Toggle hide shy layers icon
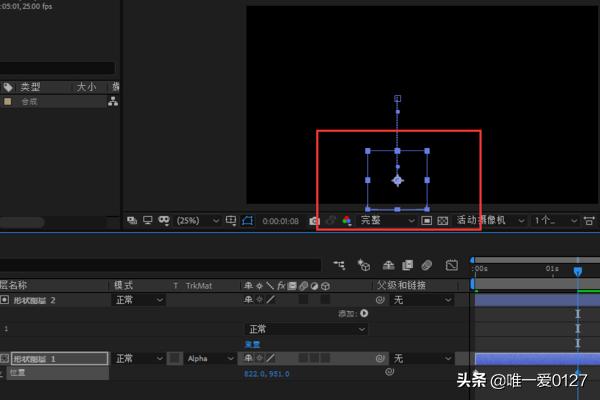600x400 pixels. (x=388, y=265)
